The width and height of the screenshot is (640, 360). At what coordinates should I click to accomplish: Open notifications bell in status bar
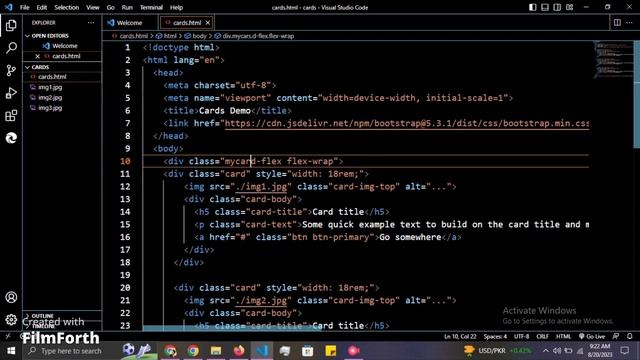coord(629,336)
